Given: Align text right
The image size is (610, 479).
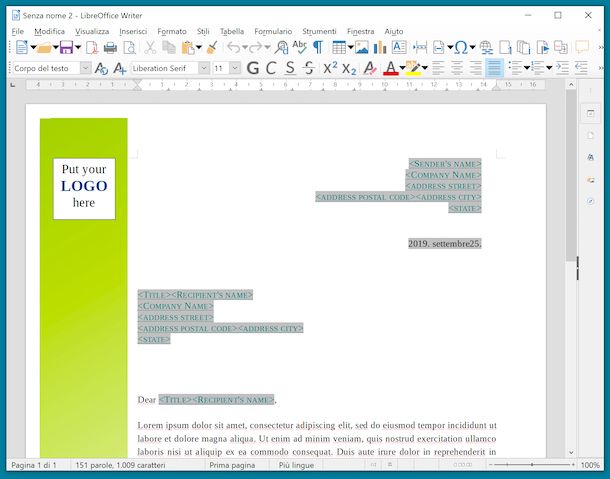Looking at the screenshot, I should coord(475,68).
